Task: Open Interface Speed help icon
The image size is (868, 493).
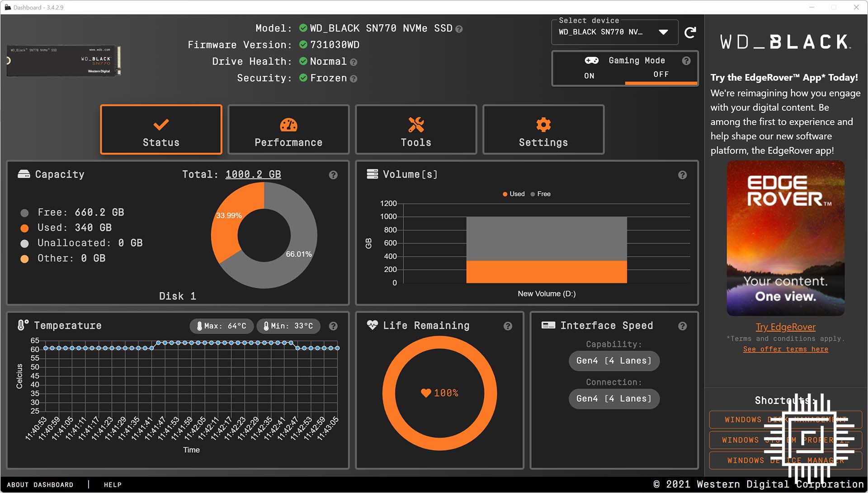Action: (683, 326)
